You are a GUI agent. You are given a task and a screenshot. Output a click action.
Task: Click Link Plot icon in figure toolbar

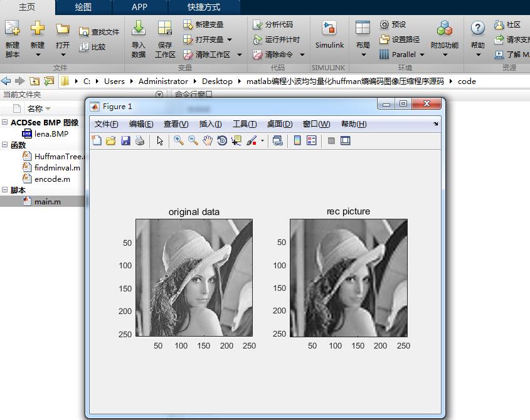277,140
